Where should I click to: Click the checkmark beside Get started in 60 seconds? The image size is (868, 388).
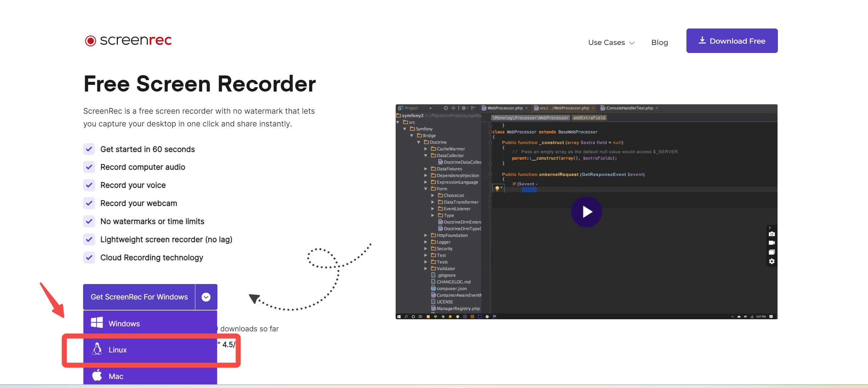click(89, 149)
